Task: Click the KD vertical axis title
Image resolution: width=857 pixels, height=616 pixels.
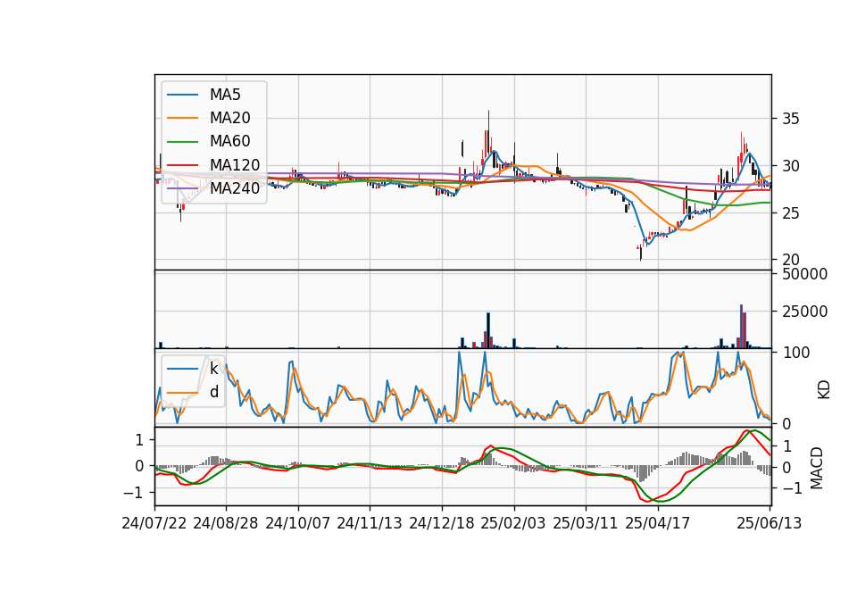Action: 823,390
